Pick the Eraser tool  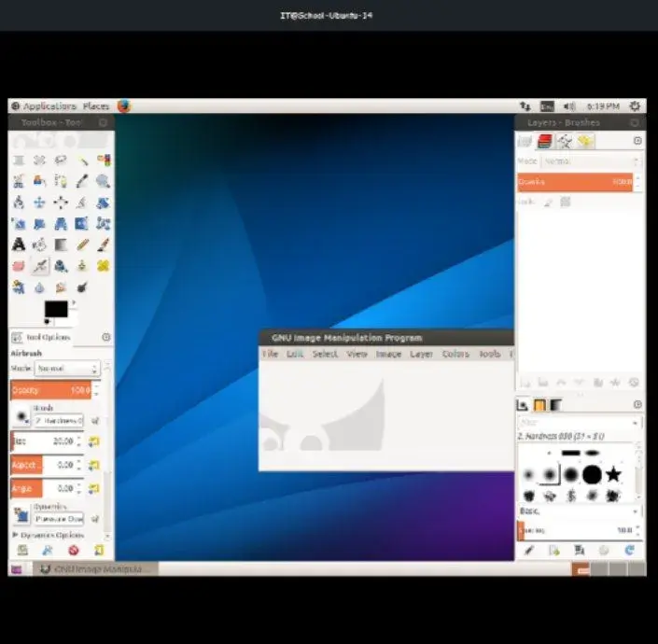click(19, 266)
